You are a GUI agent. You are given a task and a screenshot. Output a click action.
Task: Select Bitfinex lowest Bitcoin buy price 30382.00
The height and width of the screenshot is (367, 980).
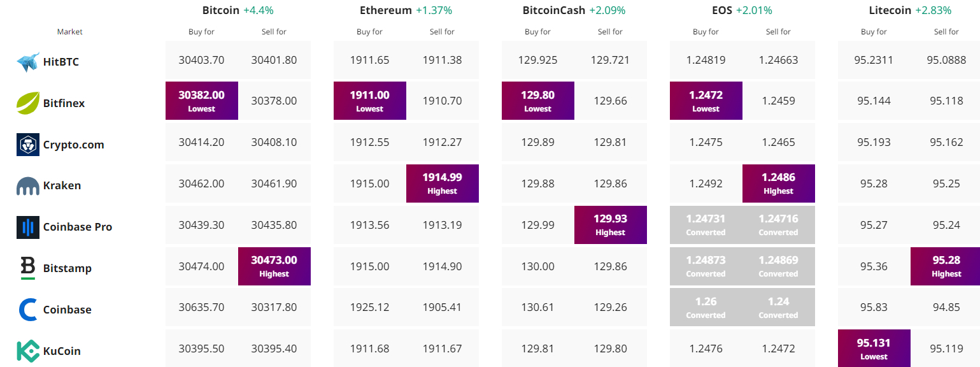click(202, 101)
